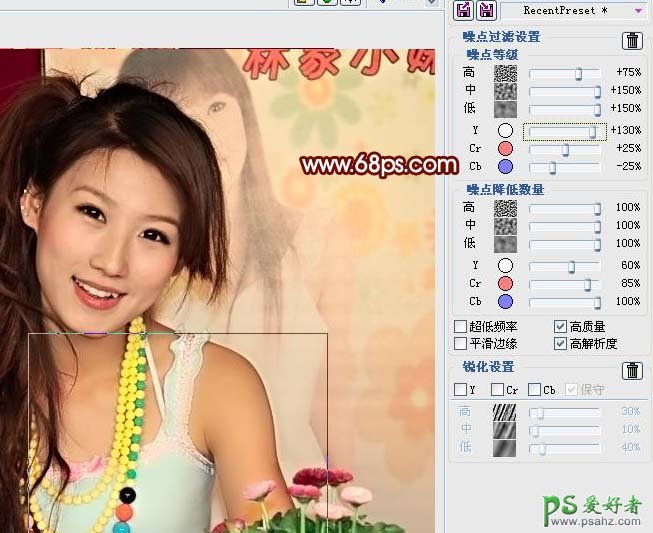Uncheck the 高质量 checkbox
This screenshot has width=653, height=533.
pos(561,327)
